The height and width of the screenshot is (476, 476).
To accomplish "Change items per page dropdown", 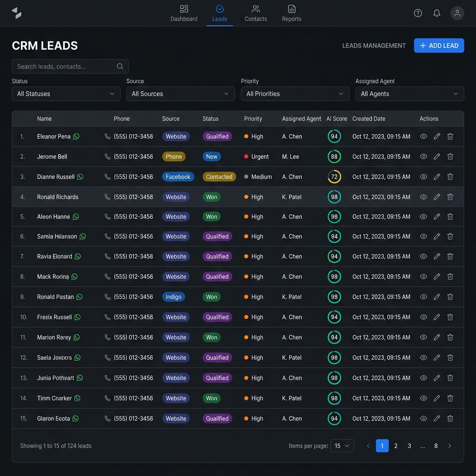I will 342,446.
